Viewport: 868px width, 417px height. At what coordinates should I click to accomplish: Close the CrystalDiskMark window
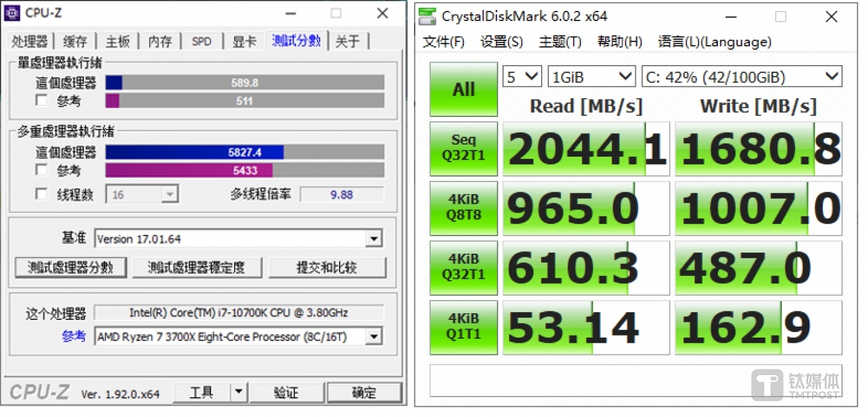point(831,17)
